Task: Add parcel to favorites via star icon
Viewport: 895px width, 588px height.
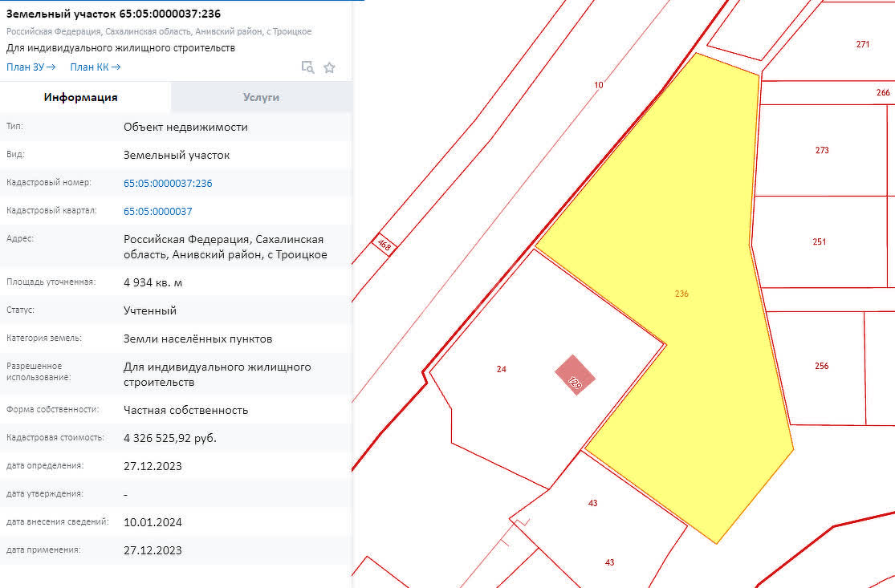Action: [330, 67]
